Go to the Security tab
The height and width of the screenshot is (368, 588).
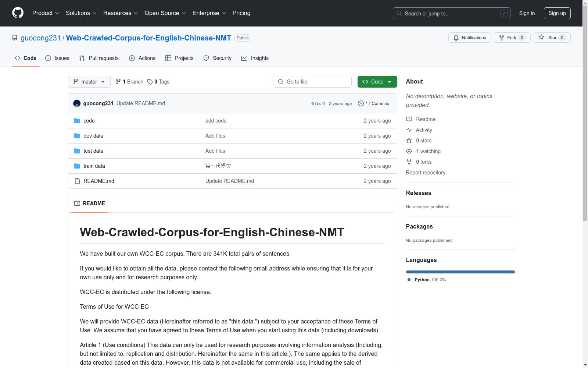tap(218, 58)
